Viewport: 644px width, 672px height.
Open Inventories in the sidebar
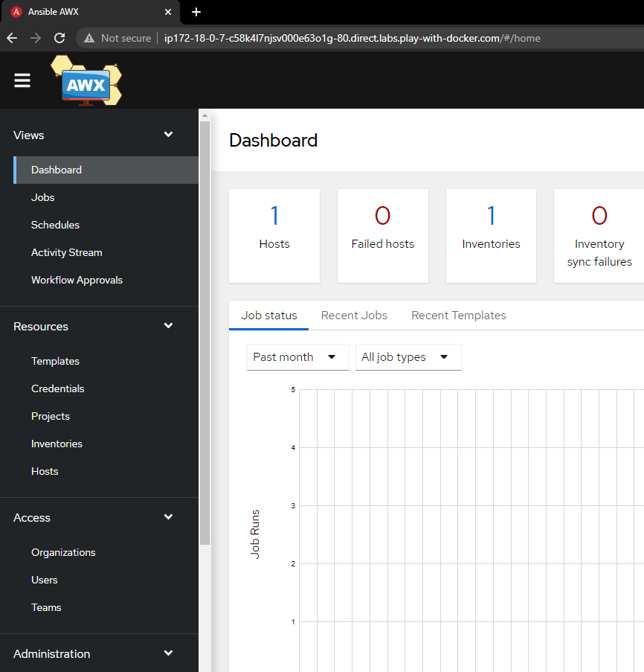(106, 444)
